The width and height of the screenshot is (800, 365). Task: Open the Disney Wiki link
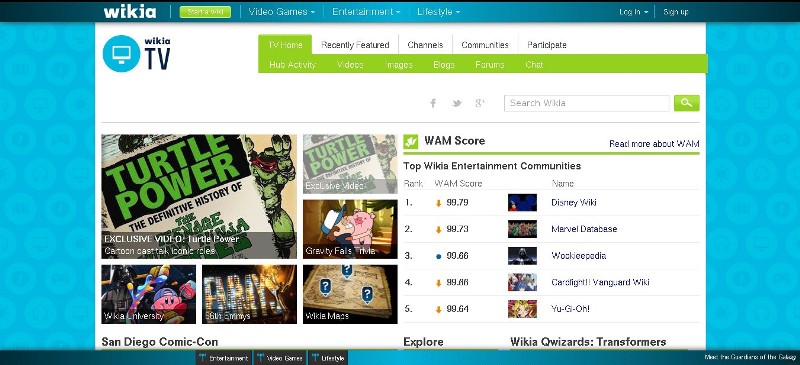click(573, 203)
